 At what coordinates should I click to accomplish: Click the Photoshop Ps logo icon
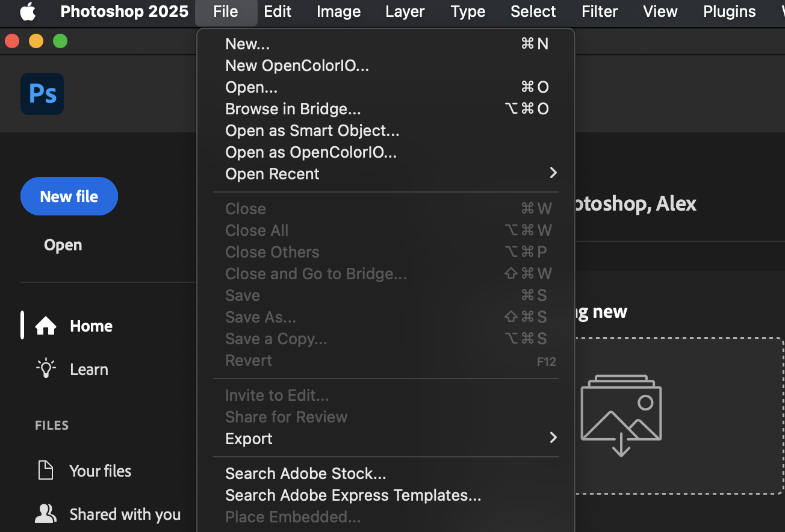pyautogui.click(x=42, y=94)
